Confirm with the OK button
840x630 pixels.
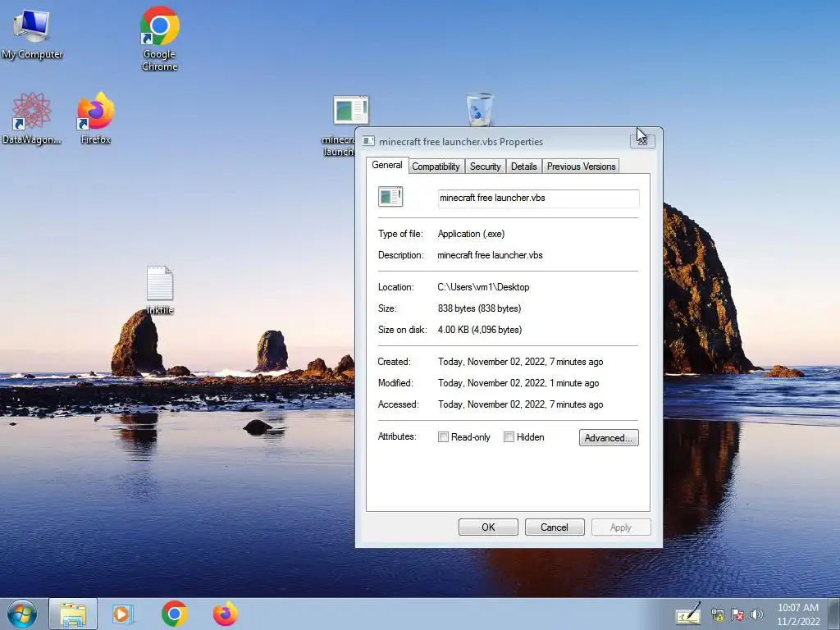[488, 527]
